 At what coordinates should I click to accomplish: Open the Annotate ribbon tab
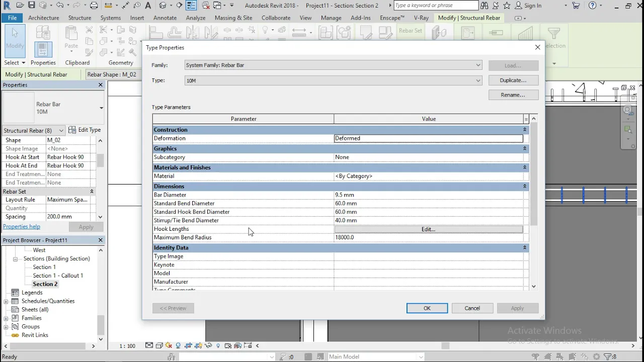pyautogui.click(x=165, y=18)
